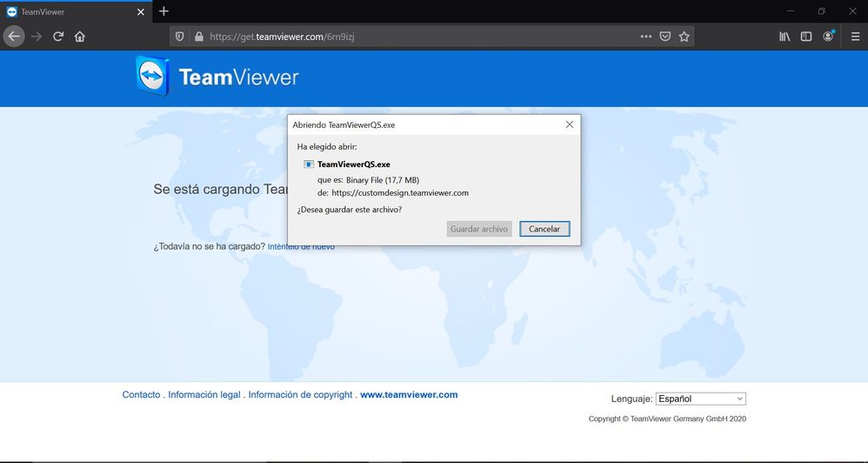Click the TeamViewerQS.exe file name text

click(354, 164)
